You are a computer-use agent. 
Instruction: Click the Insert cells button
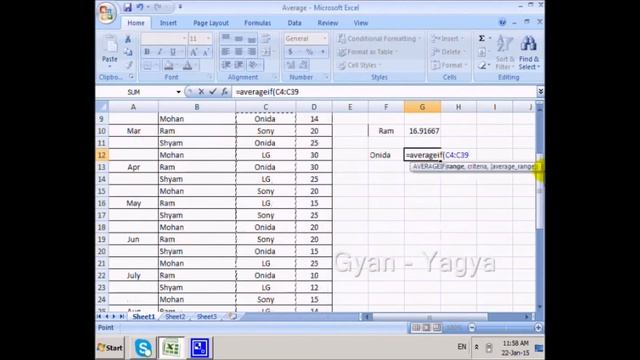[x=448, y=38]
